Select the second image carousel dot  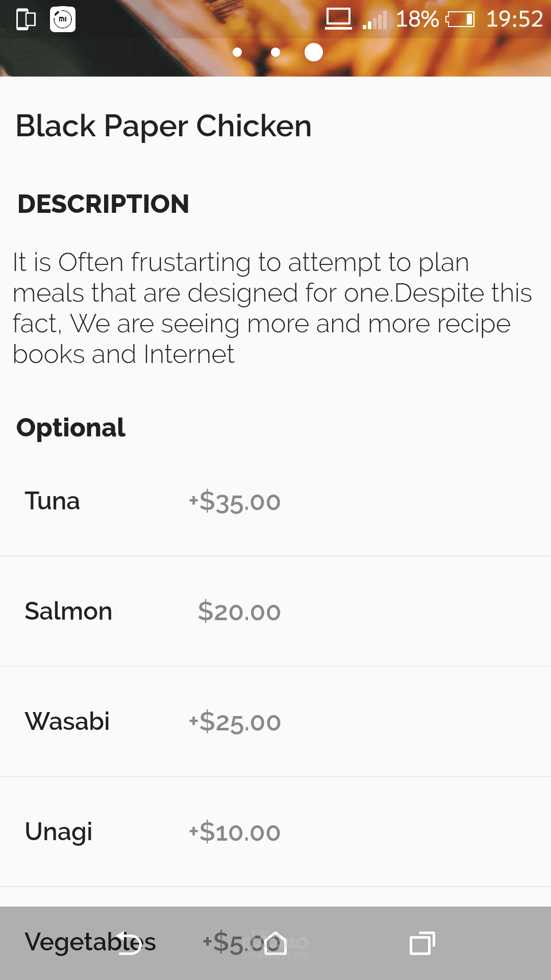(x=275, y=52)
